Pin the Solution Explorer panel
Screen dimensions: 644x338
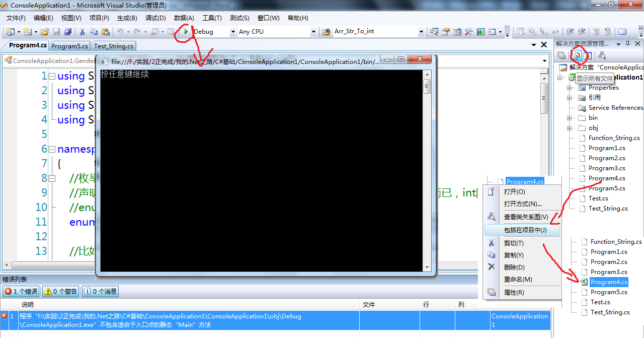627,44
